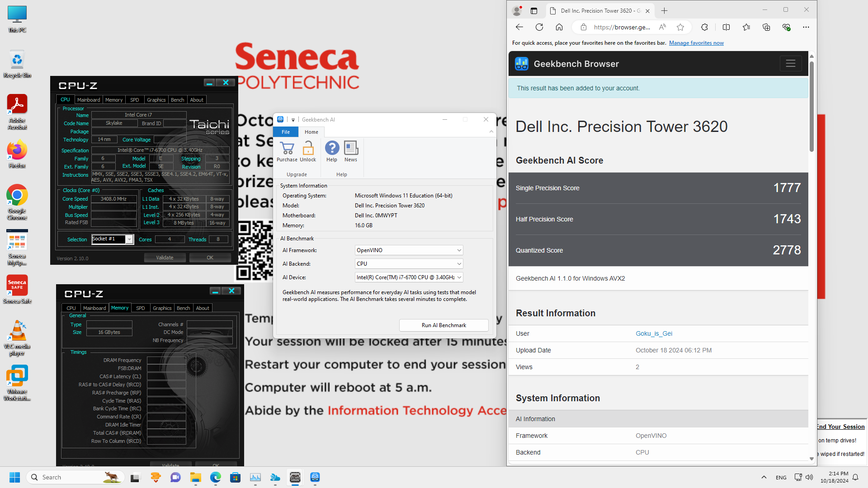Open News in the Geekbench AI ribbon
This screenshot has height=488, width=868.
351,152
